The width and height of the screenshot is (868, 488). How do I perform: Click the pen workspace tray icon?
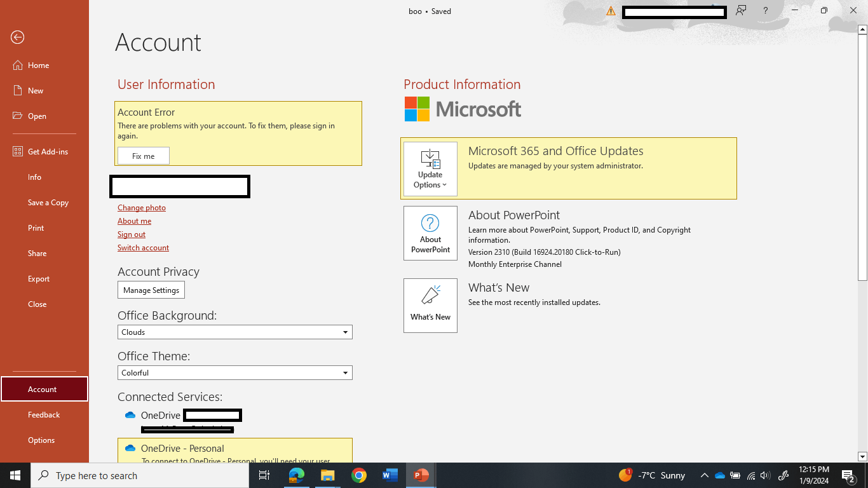784,475
